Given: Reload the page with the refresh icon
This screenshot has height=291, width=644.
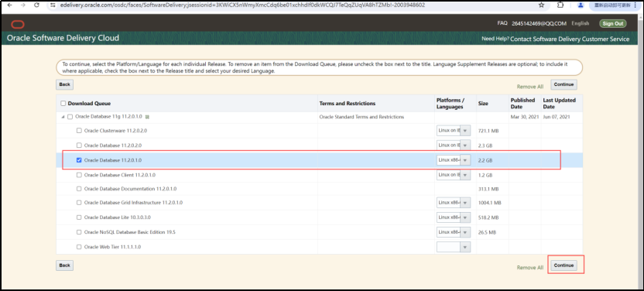Looking at the screenshot, I should point(36,5).
